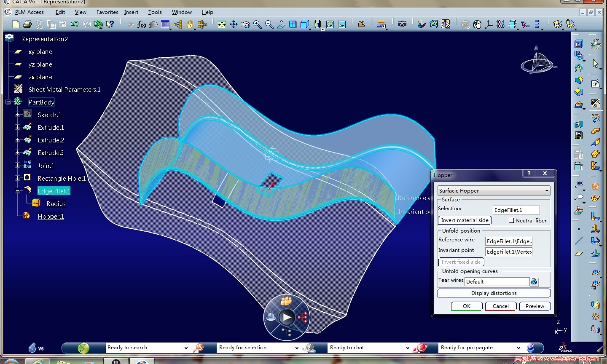Viewport: 607px width, 364px height.
Task: Click the Invariant point input field
Action: coord(509,252)
